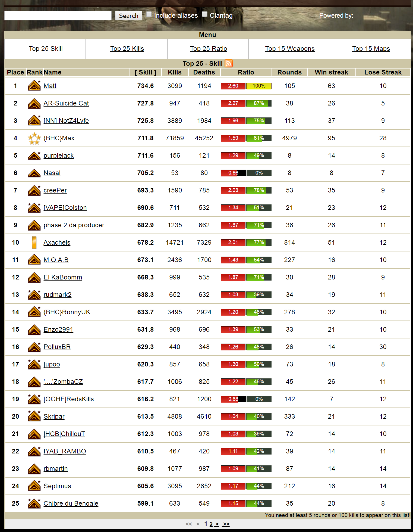Jump to last page with double arrows
This screenshot has height=532, width=413.
click(226, 524)
